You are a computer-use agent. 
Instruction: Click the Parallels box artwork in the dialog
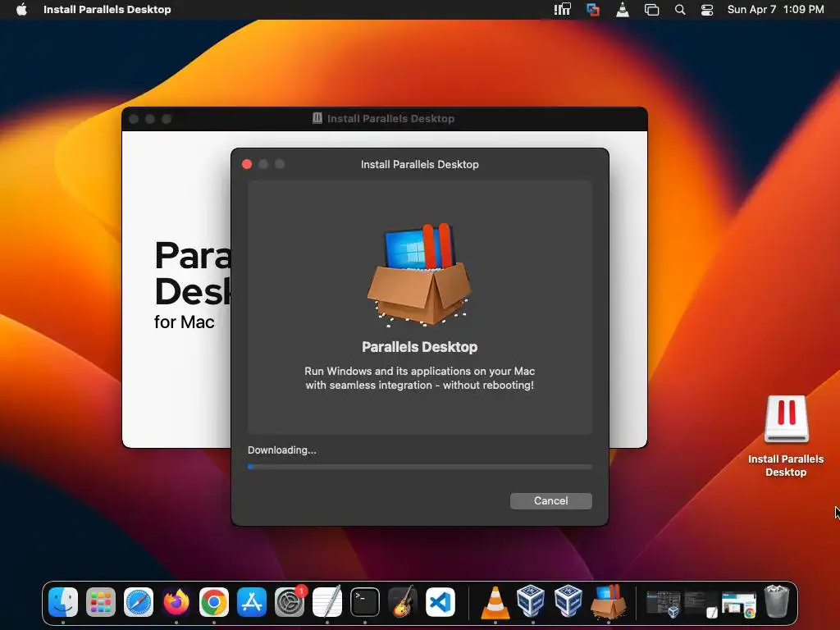point(419,275)
